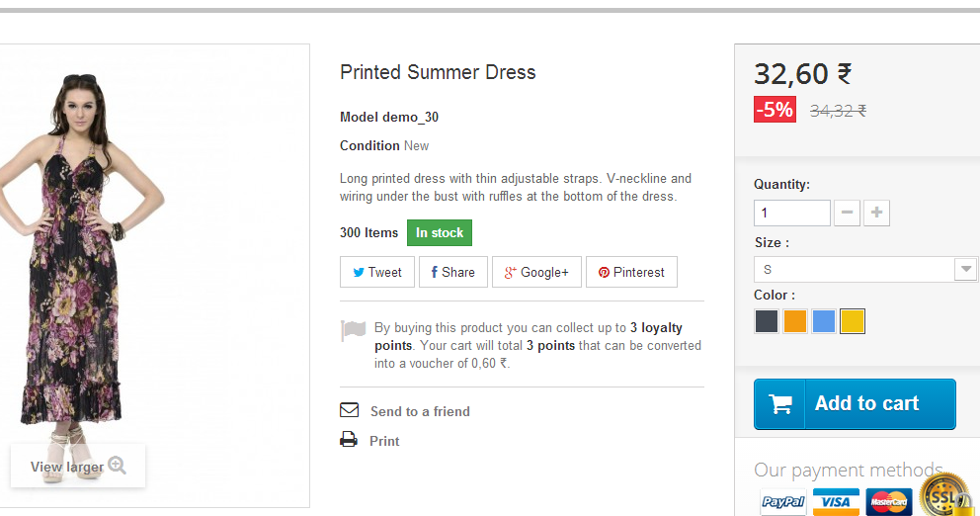
Task: Pin the product with Pinterest button
Action: point(631,272)
